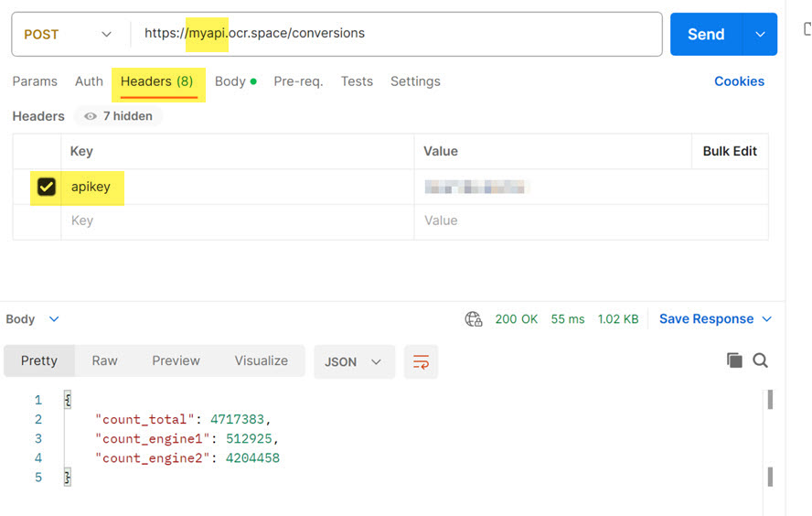Click the count_engine1 value 512925
The height and width of the screenshot is (516, 812).
pyautogui.click(x=249, y=439)
